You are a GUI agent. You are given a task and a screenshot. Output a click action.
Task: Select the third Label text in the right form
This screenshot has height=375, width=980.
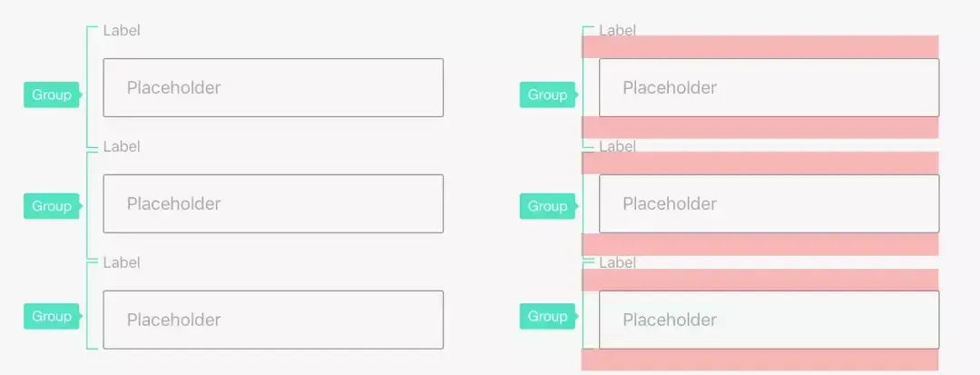coord(617,262)
